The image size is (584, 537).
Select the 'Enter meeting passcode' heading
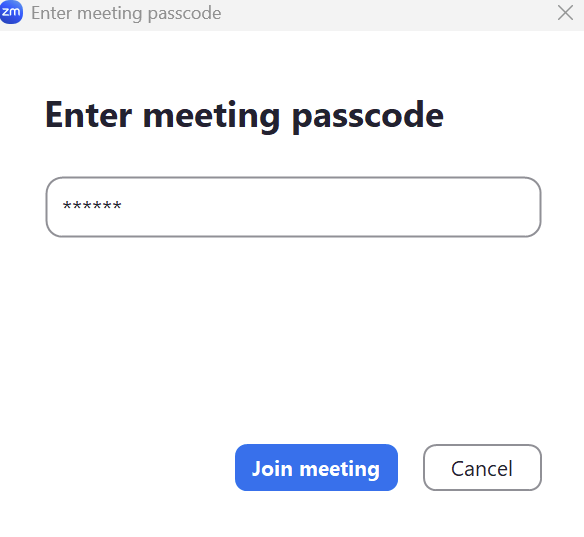coord(244,115)
